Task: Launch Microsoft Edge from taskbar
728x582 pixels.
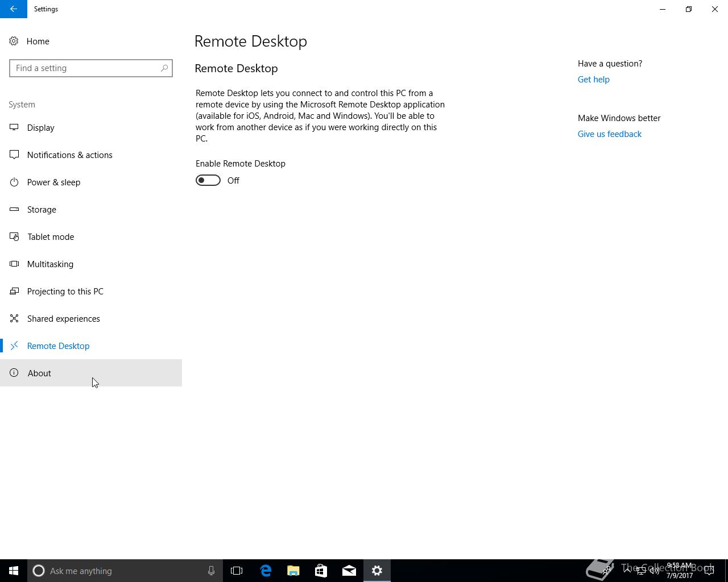Action: point(266,571)
